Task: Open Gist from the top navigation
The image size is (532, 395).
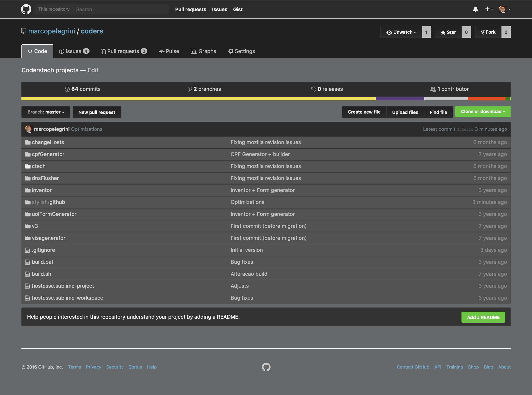Action: [238, 9]
